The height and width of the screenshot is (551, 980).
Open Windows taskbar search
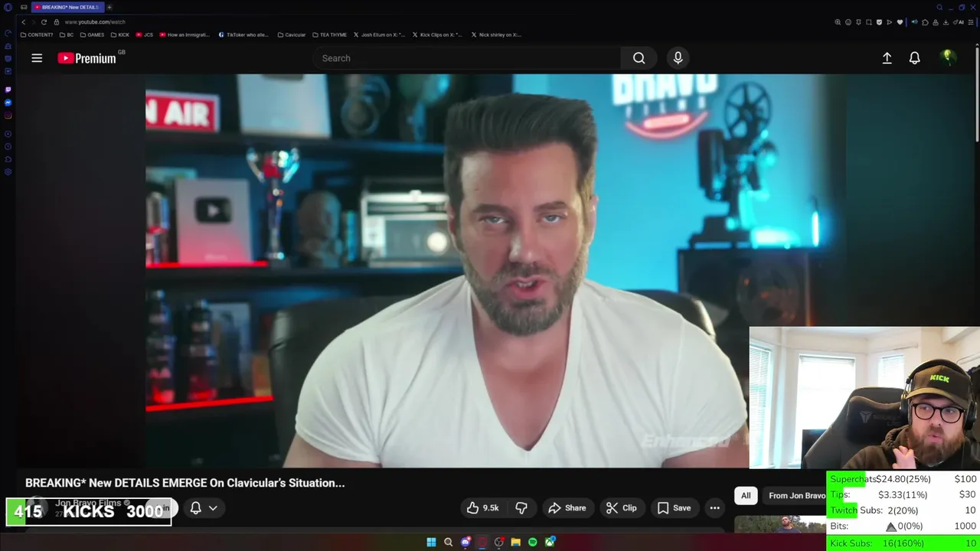click(x=448, y=543)
